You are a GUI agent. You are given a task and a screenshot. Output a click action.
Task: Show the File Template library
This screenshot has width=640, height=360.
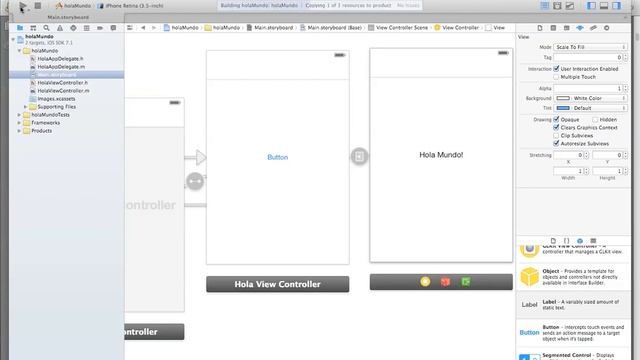click(553, 241)
